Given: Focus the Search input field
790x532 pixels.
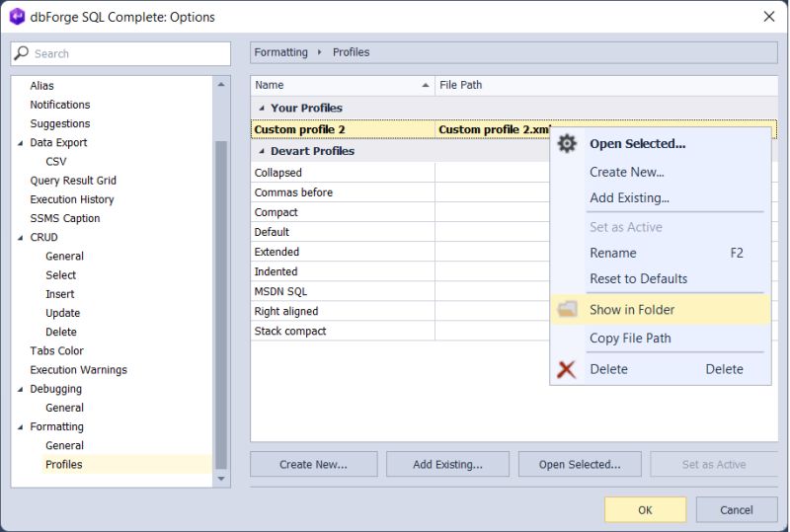Looking at the screenshot, I should point(120,53).
